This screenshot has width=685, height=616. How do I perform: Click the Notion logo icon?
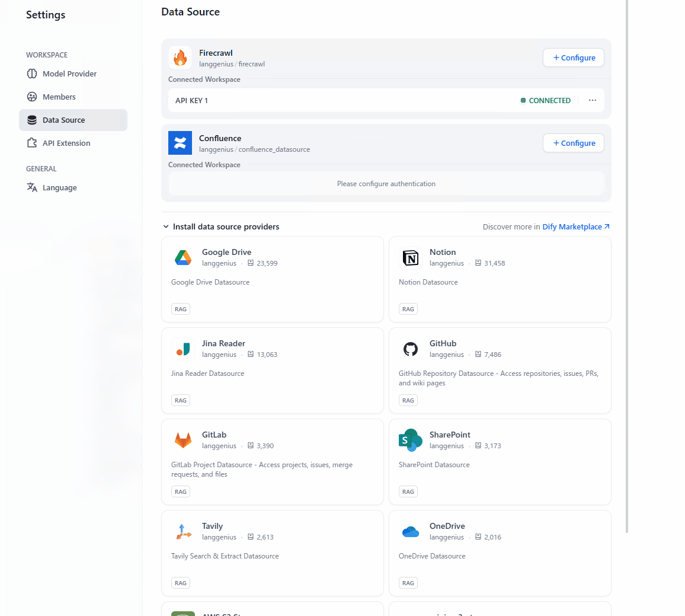[x=411, y=257]
